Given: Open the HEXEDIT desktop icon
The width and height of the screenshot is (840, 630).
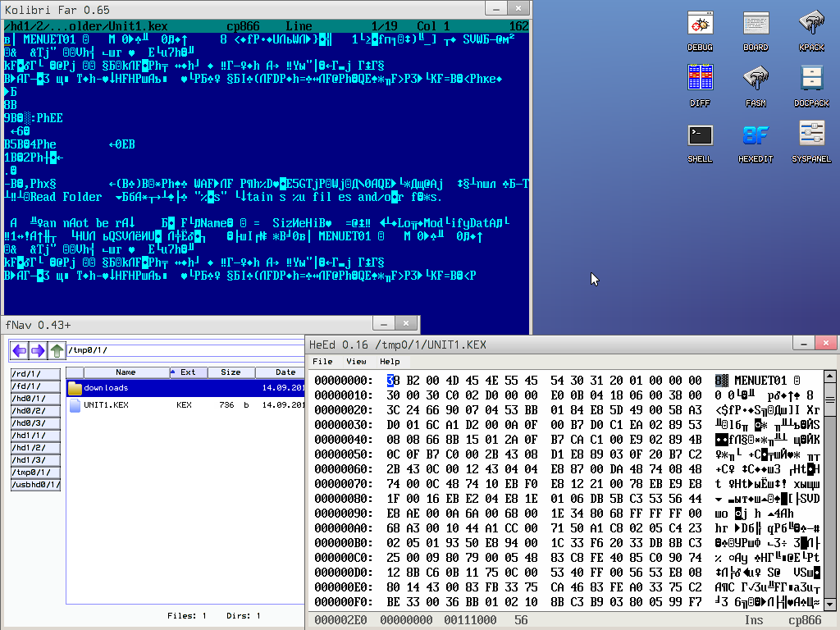Looking at the screenshot, I should [756, 138].
